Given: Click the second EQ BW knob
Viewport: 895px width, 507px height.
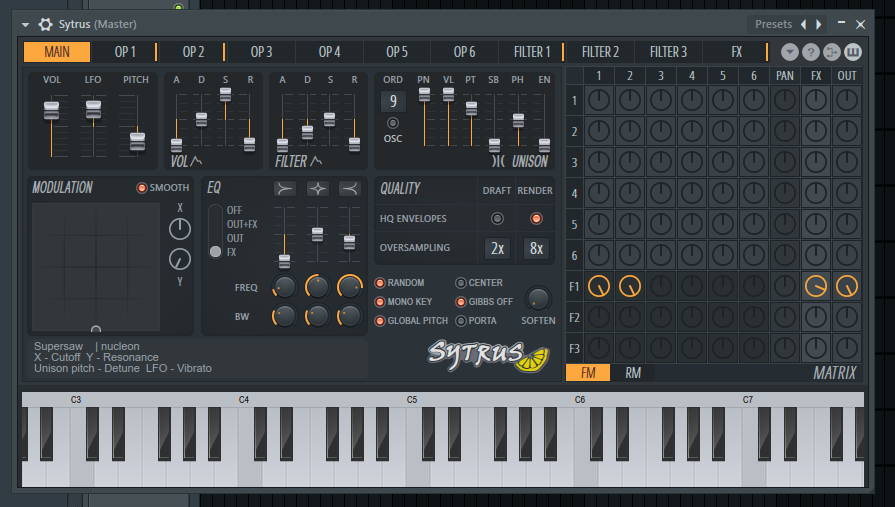Looking at the screenshot, I should pos(317,316).
